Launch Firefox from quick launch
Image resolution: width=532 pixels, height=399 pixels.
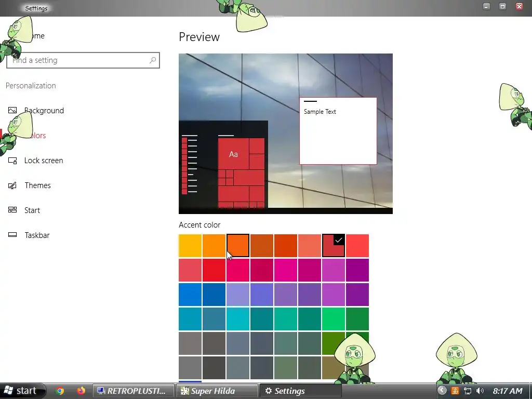tap(81, 391)
